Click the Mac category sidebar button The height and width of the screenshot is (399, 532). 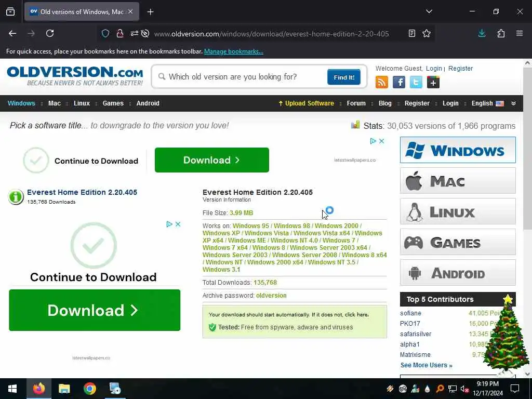pos(458,180)
